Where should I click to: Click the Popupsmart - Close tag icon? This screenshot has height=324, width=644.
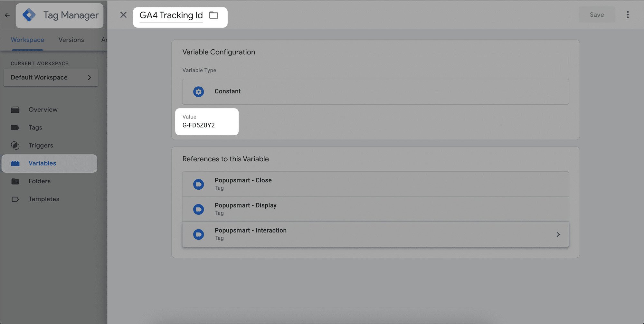point(199,185)
